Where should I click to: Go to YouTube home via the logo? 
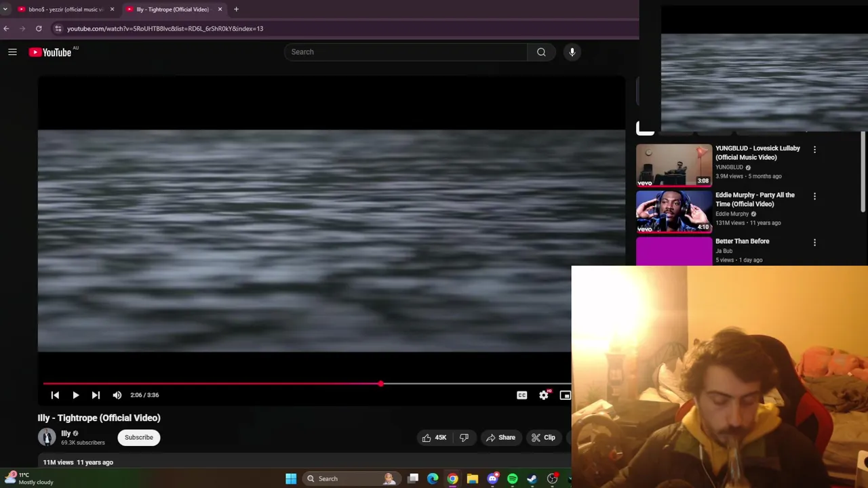(50, 52)
